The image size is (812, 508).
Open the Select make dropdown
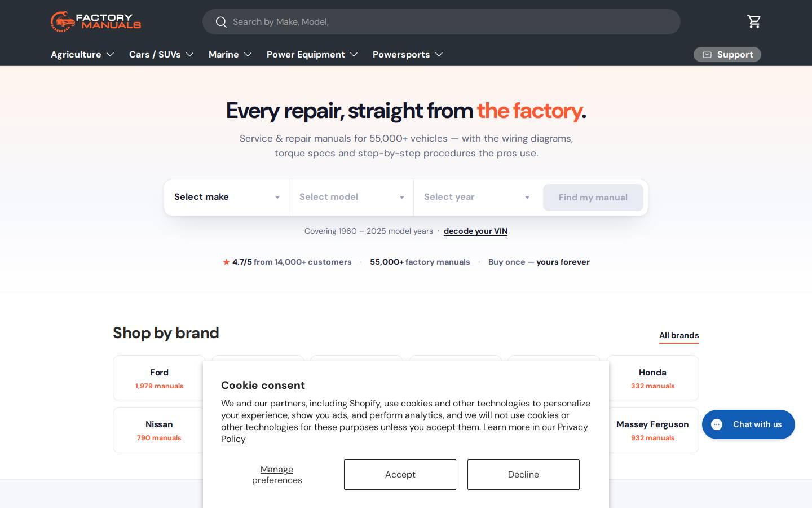(x=227, y=197)
